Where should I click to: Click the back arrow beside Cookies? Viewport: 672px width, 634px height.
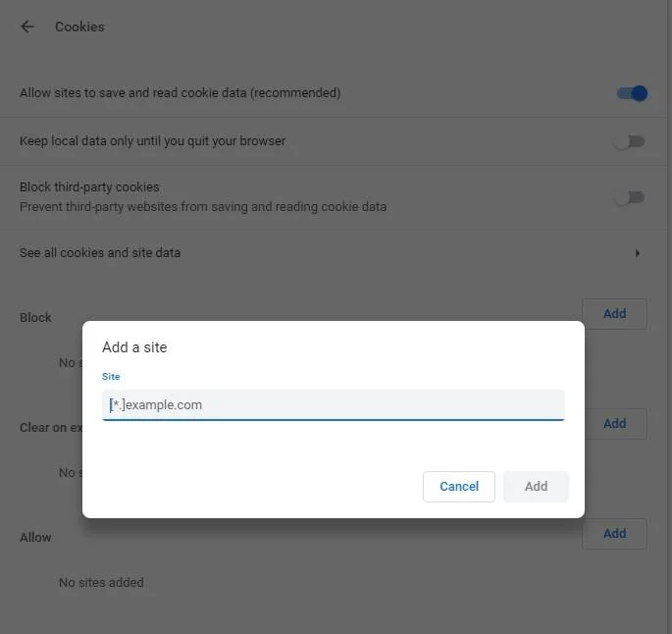point(27,26)
